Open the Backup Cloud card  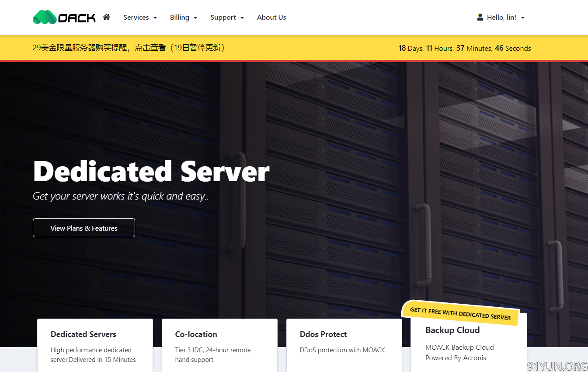click(x=469, y=343)
